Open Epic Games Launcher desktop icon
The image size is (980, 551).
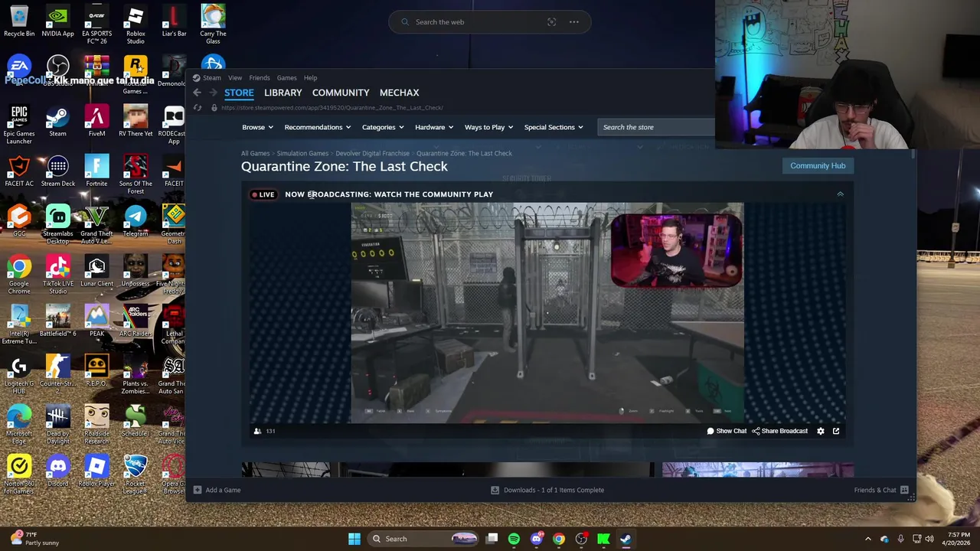coord(19,126)
